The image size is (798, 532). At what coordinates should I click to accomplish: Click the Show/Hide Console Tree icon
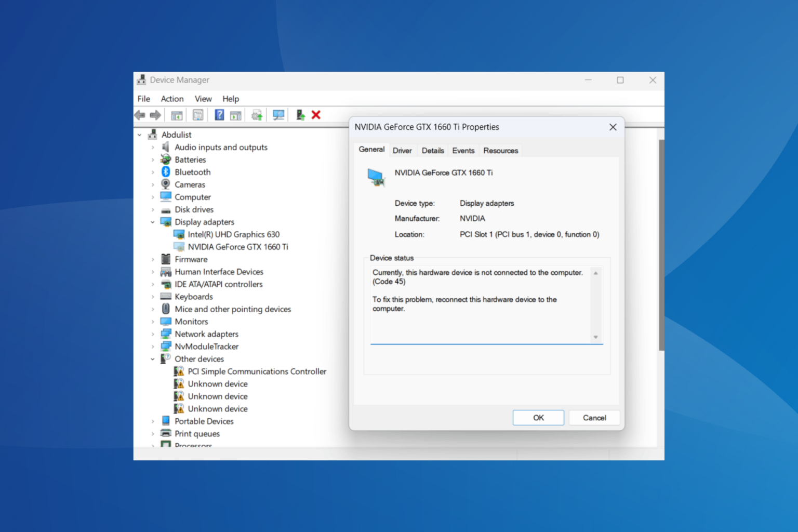pyautogui.click(x=177, y=115)
